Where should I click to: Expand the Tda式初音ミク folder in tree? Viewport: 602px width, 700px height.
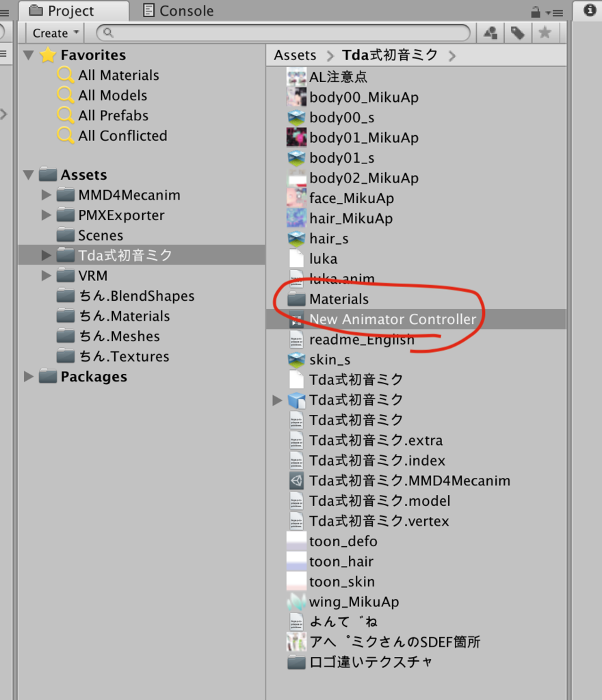(x=46, y=256)
